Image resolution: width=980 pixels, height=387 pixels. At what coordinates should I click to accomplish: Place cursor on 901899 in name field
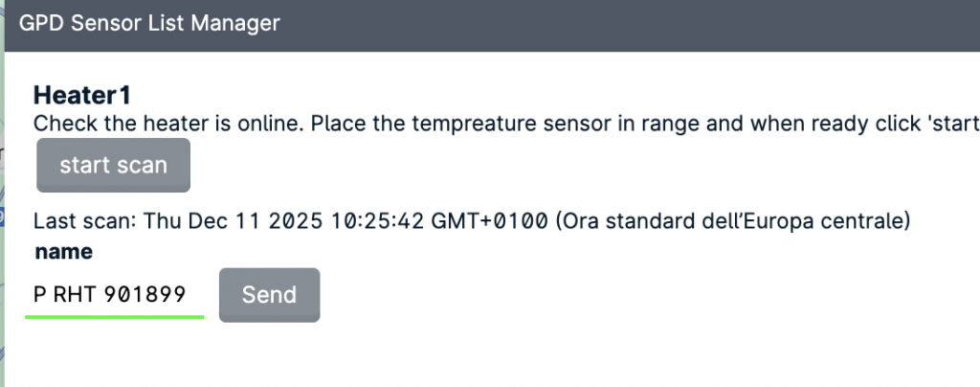point(145,294)
